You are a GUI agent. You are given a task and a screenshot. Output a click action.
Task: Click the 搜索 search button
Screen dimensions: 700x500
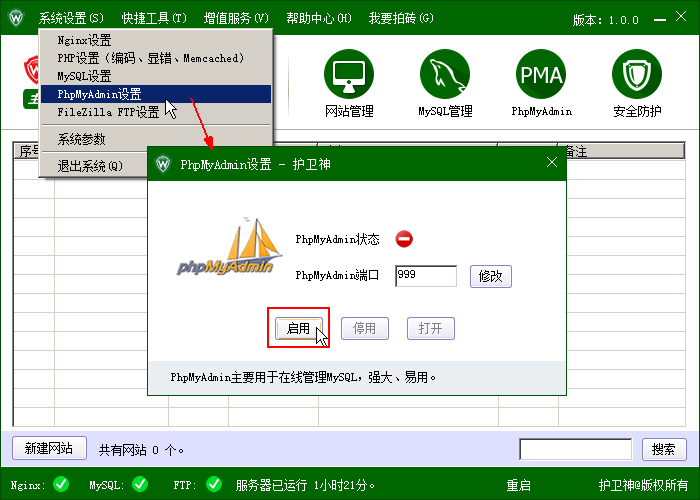click(664, 449)
